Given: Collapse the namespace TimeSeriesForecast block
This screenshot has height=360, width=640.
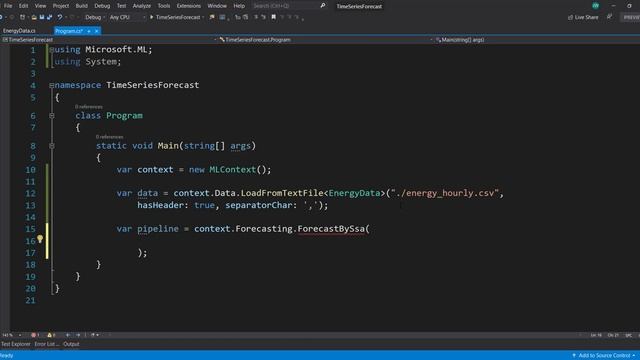Looking at the screenshot, I should coord(51,85).
